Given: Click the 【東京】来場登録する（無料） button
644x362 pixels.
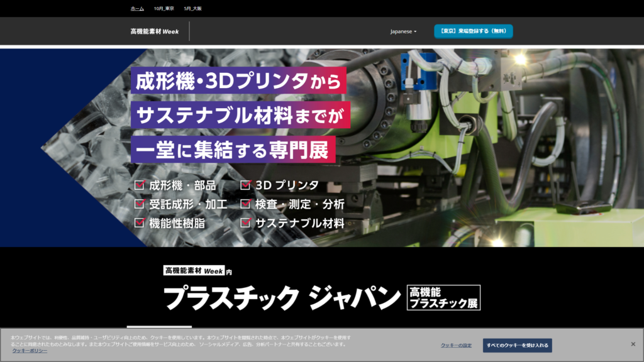Looking at the screenshot, I should coord(473,31).
